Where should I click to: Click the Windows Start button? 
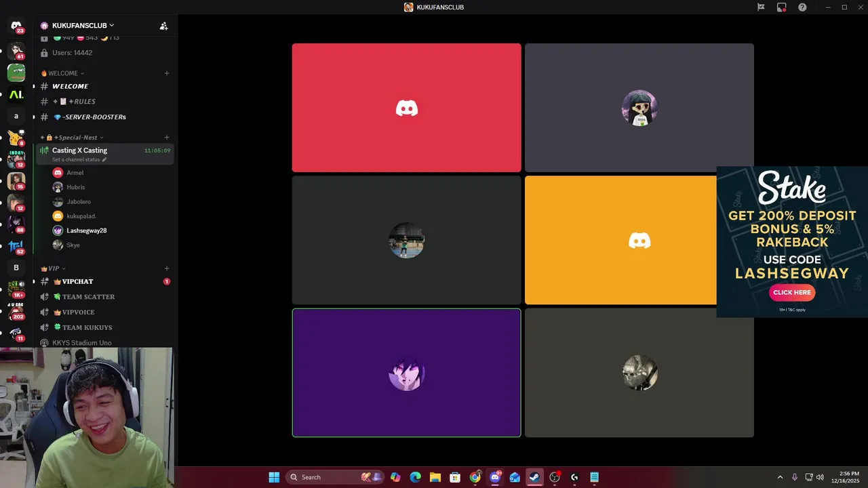(x=274, y=477)
